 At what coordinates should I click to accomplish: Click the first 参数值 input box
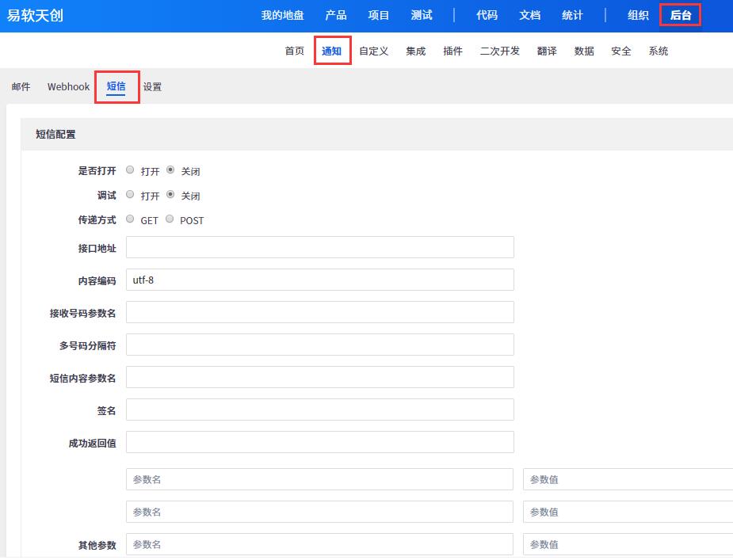click(x=628, y=479)
